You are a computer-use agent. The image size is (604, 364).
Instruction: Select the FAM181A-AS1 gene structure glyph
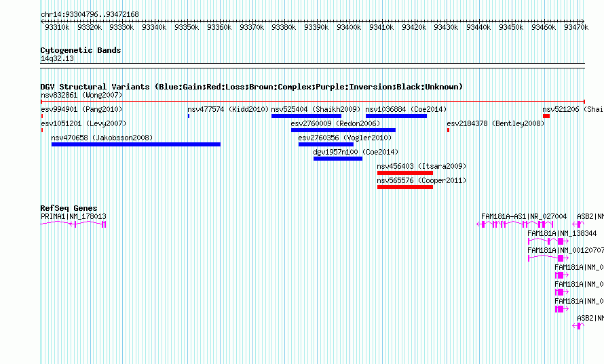(515, 224)
